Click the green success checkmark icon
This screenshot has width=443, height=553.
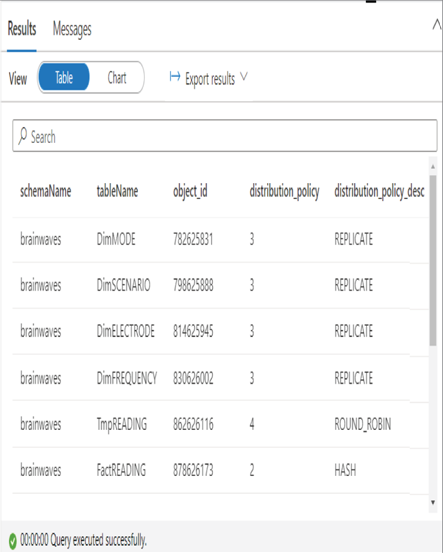(12, 540)
